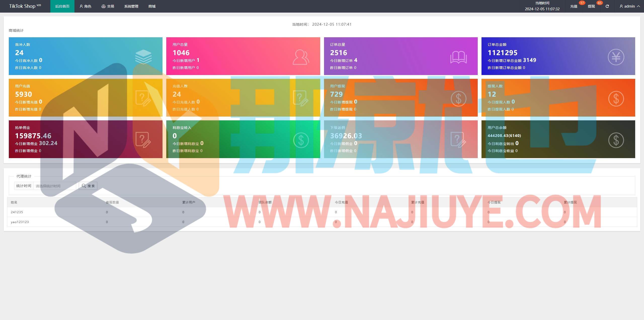Click the edit note icon in 用户充值 card

point(143,98)
